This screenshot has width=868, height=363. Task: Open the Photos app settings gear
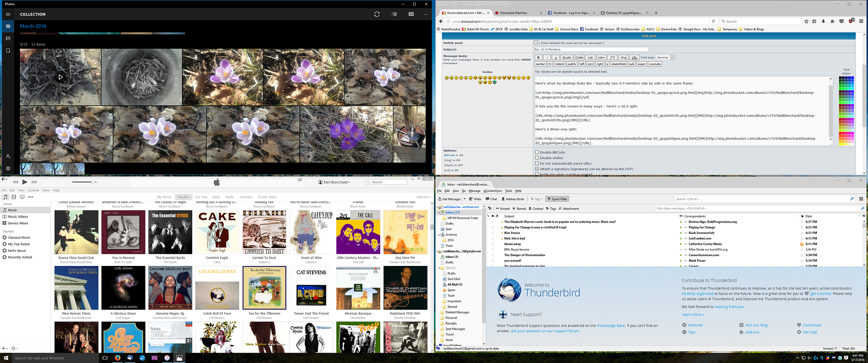coord(8,168)
